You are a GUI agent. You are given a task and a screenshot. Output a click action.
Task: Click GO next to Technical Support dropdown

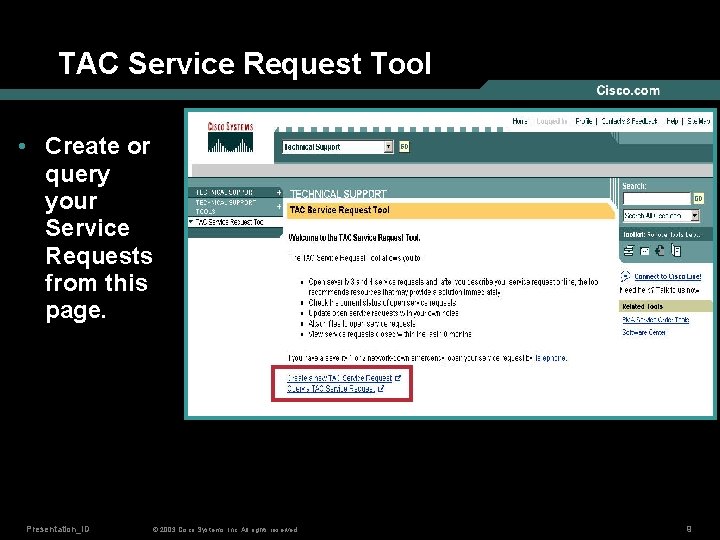[404, 146]
